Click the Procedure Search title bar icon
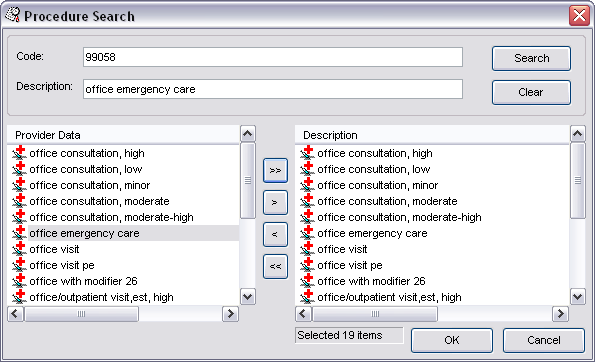 12,15
